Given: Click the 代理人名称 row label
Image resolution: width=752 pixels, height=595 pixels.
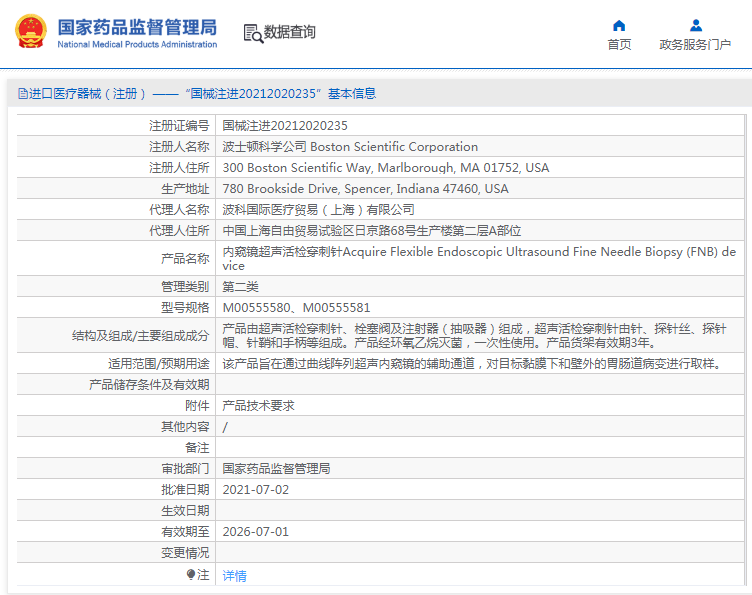Looking at the screenshot, I should pos(179,210).
